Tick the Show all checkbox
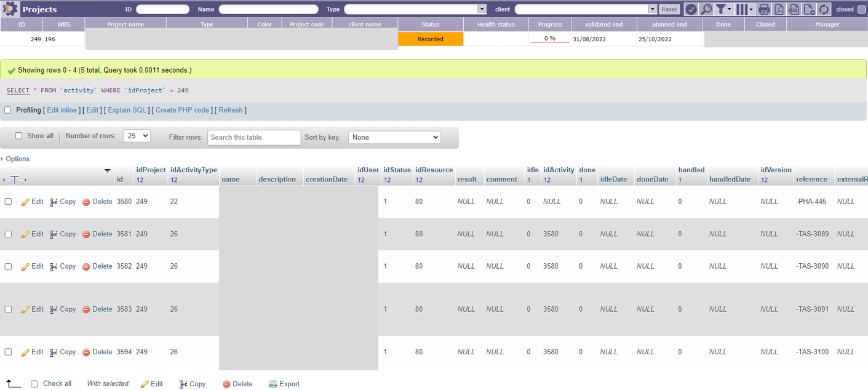 click(18, 136)
